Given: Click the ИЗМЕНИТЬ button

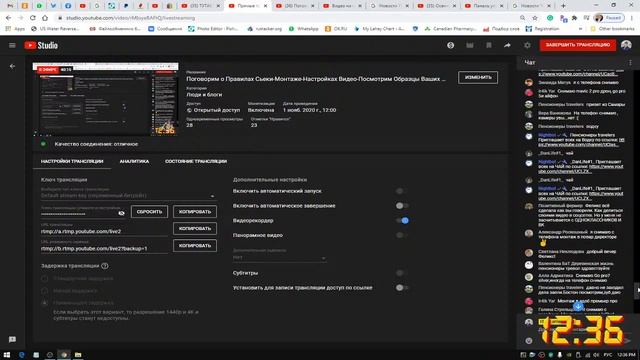Looking at the screenshot, I should 478,78.
